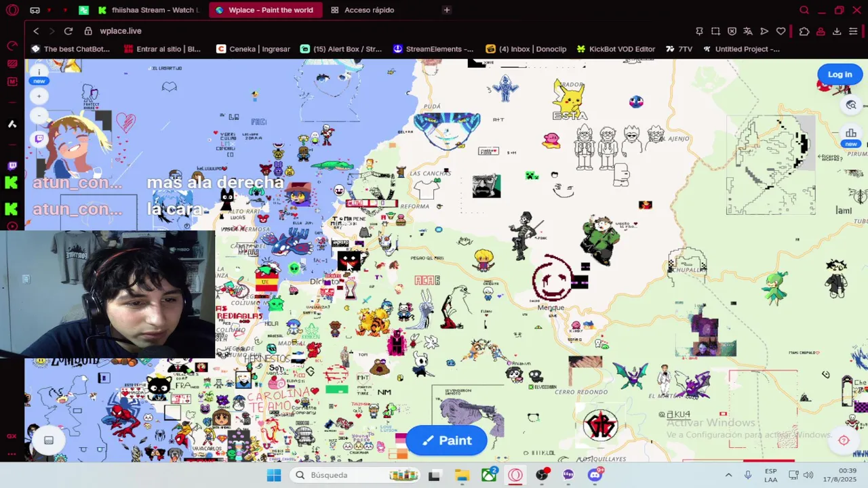Open the flow send arrow icon
This screenshot has width=868, height=488.
click(x=764, y=31)
